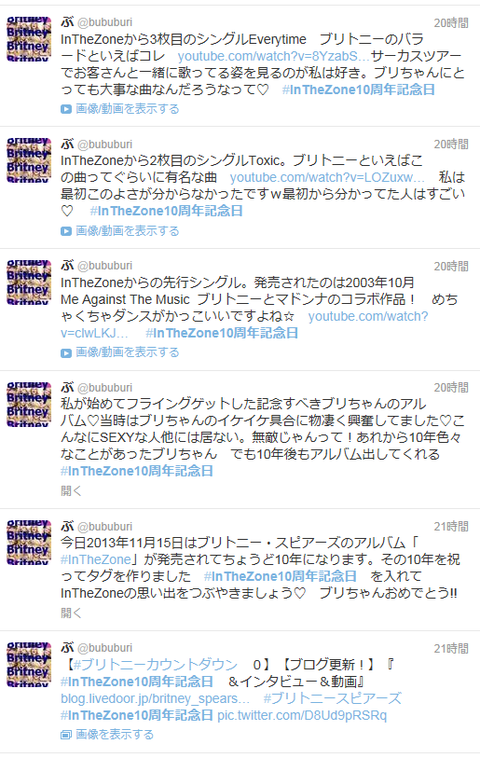Open the pic.twitter.com/D8Ud9pRSRq link
480x758 pixels.
(302, 715)
